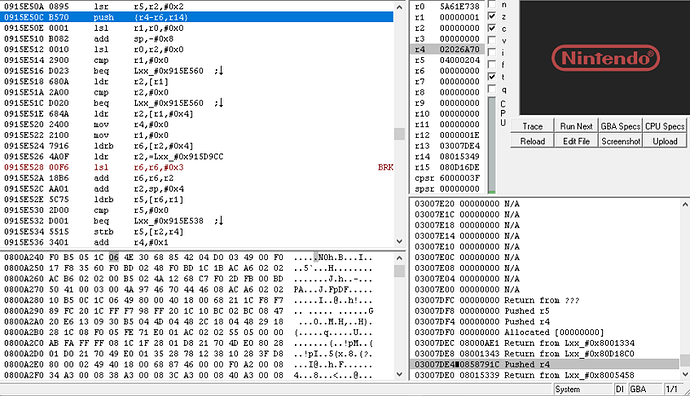690x396 pixels.
Task: Select strb r5,[r2,r4] instruction line
Action: point(197,231)
